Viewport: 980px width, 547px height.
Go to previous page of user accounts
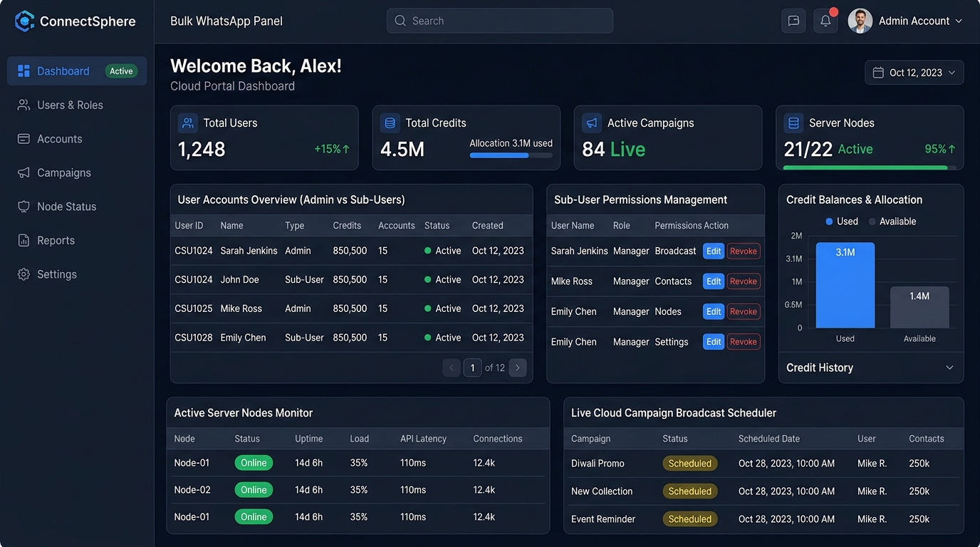[x=452, y=368]
